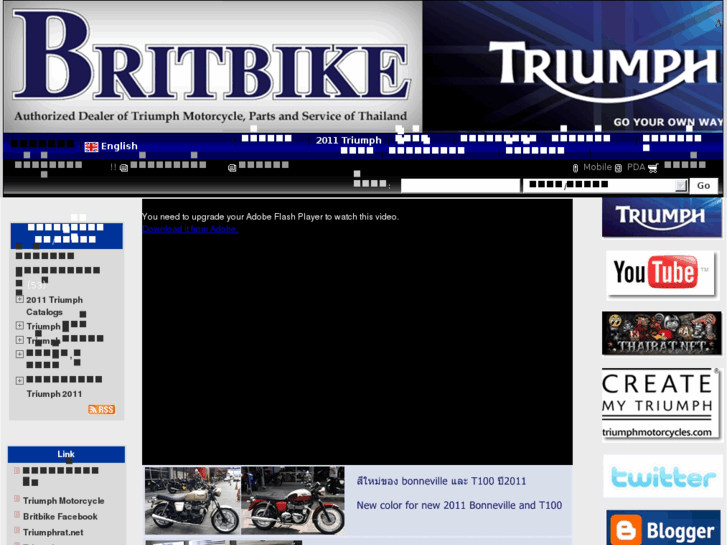Click the orange RSS feed icon
This screenshot has width=727, height=545.
pos(102,410)
